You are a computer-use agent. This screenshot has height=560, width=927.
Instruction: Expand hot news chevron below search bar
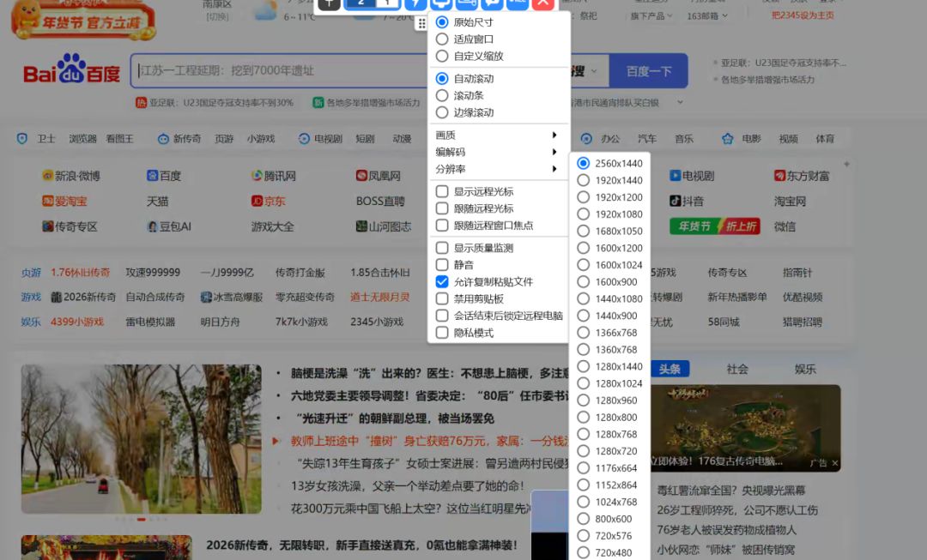pyautogui.click(x=680, y=102)
